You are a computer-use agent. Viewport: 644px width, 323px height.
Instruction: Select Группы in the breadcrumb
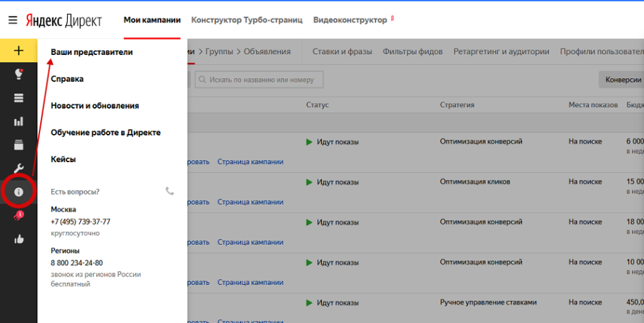(219, 51)
